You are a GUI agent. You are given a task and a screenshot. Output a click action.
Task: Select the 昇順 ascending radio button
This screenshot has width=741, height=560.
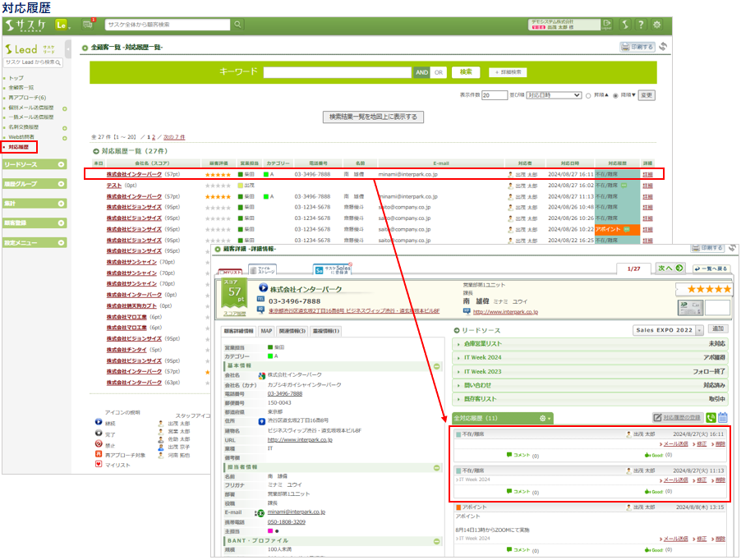pos(588,96)
